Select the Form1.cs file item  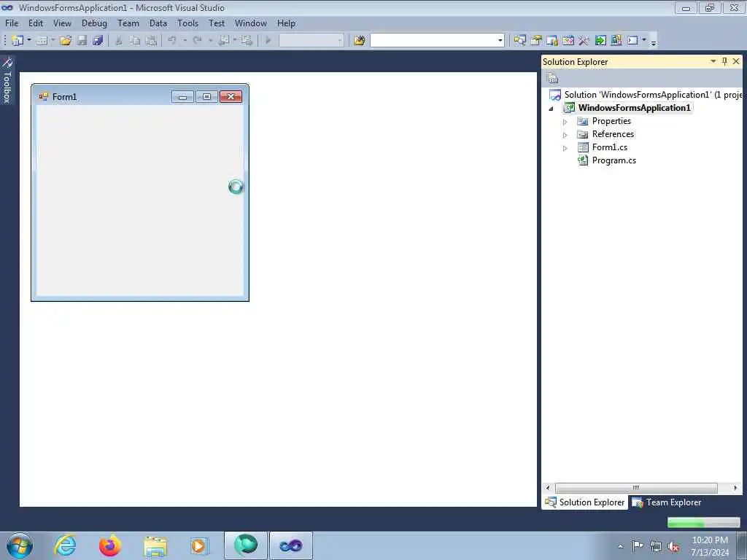click(609, 147)
